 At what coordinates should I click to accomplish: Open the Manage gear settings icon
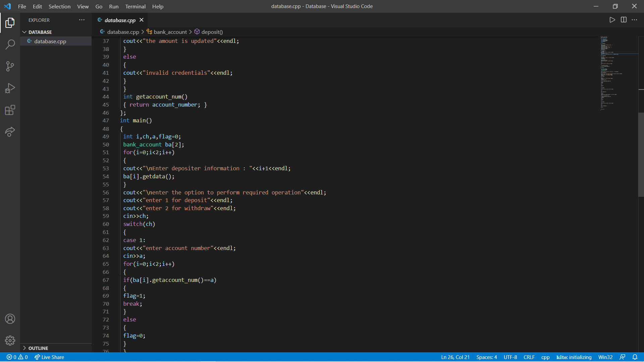pyautogui.click(x=10, y=341)
